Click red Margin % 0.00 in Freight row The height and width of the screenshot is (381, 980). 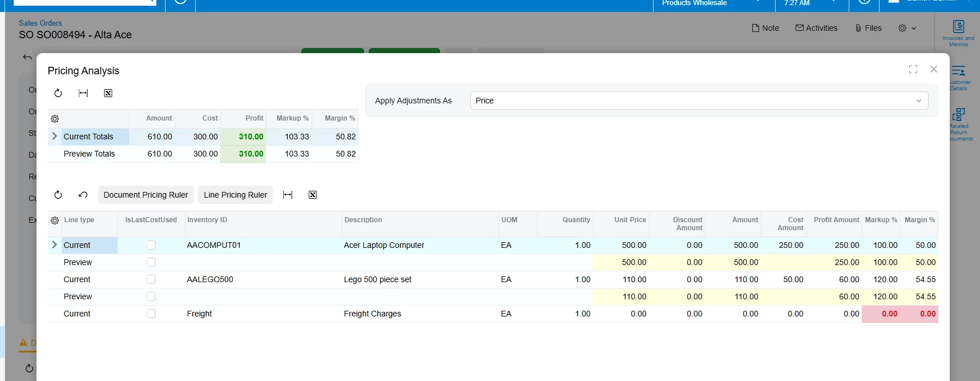point(919,314)
